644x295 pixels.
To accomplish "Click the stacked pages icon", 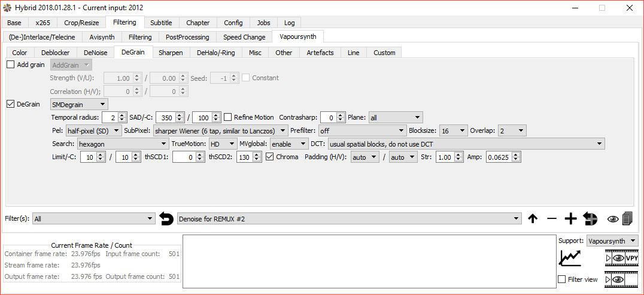I will coord(627,219).
